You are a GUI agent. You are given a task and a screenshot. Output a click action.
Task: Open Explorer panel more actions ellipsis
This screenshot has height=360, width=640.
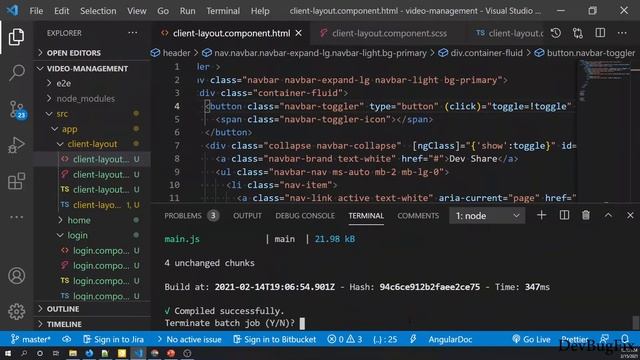[x=133, y=33]
